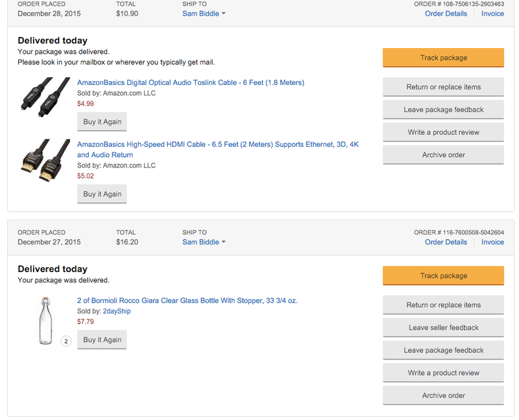This screenshot has width=519, height=420.
Task: Archive the December 28 cables order
Action: click(x=443, y=154)
